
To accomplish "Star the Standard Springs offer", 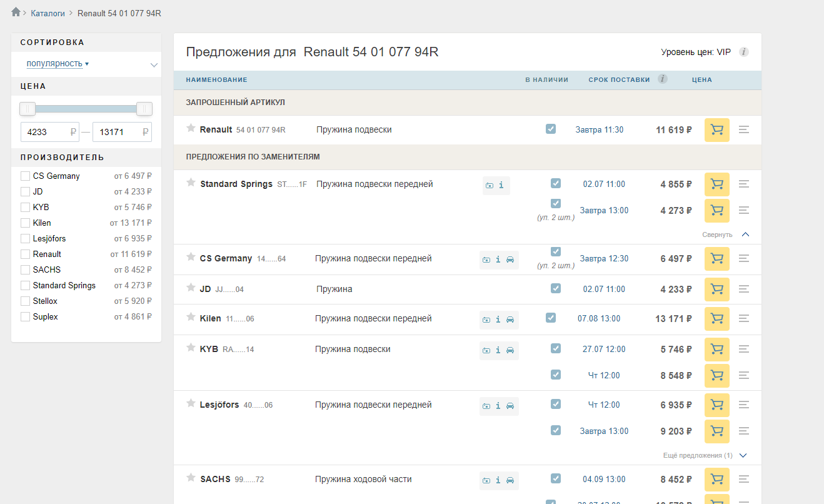I will point(191,183).
